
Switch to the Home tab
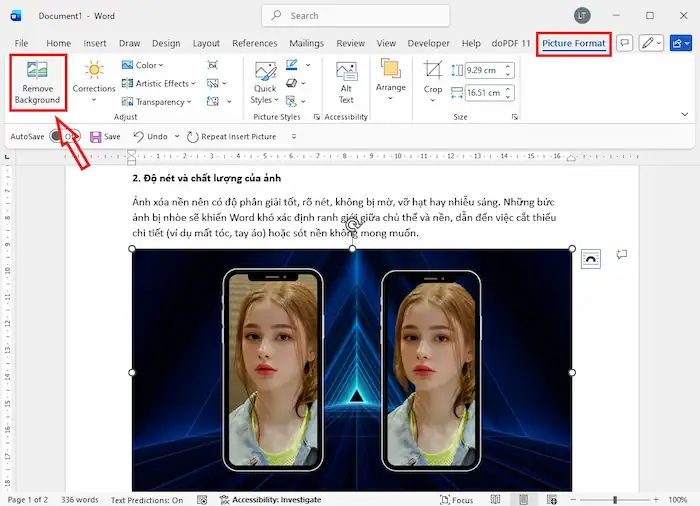(x=58, y=43)
